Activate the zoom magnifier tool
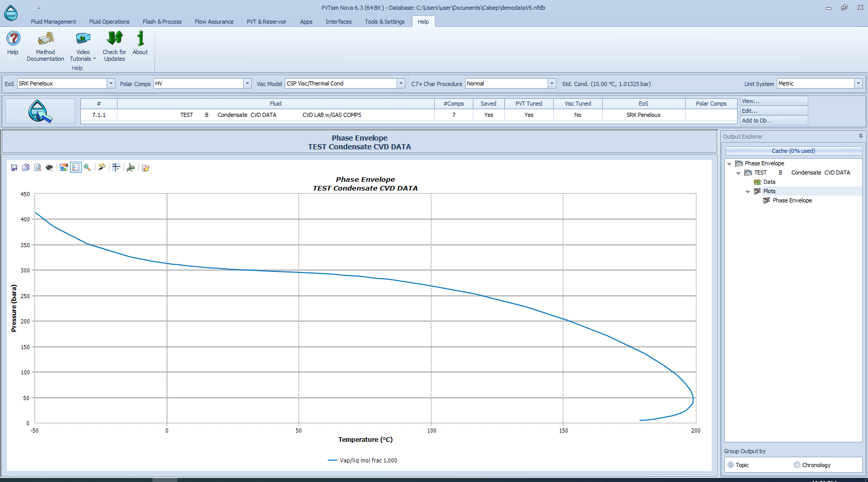Image resolution: width=868 pixels, height=482 pixels. tap(87, 167)
